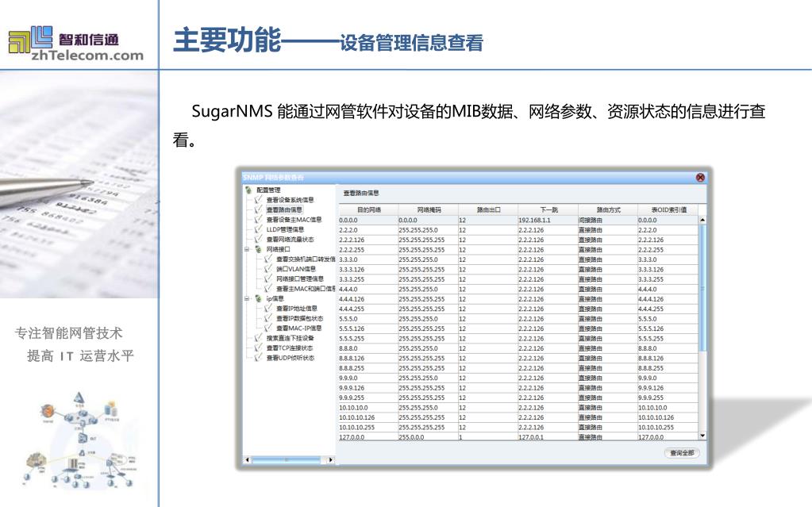This screenshot has height=507, width=812.
Task: Click tree panel horizontal scrollbar thumb
Action: click(x=286, y=460)
